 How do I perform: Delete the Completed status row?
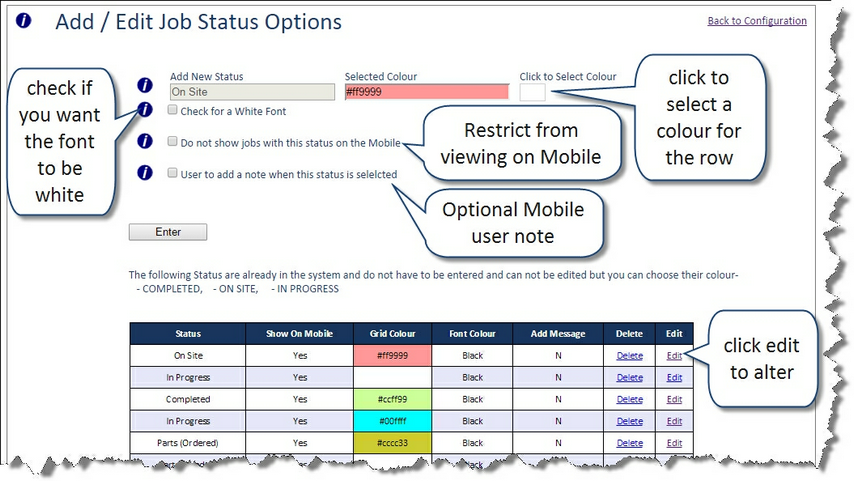(x=629, y=399)
